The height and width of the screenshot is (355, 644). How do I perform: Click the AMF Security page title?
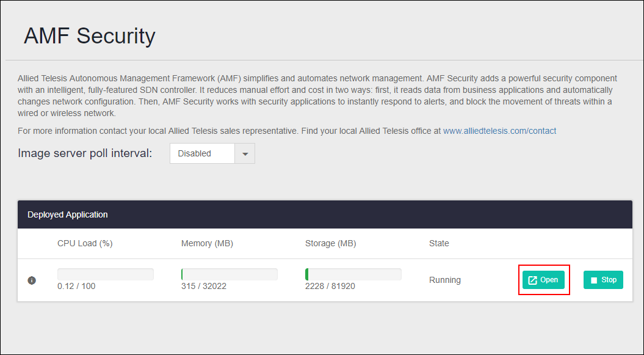[x=90, y=36]
